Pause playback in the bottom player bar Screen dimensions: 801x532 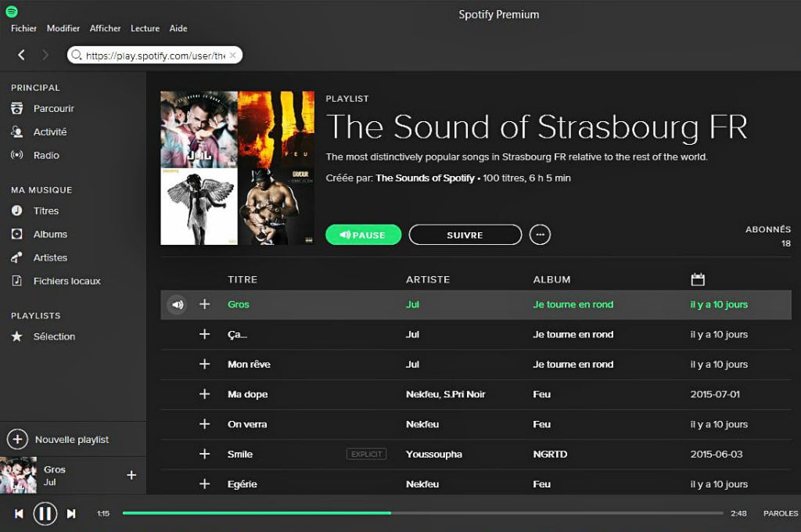tap(45, 513)
